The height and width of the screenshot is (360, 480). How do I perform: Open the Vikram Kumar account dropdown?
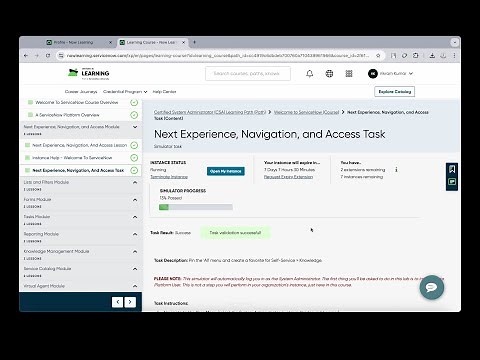(x=396, y=74)
